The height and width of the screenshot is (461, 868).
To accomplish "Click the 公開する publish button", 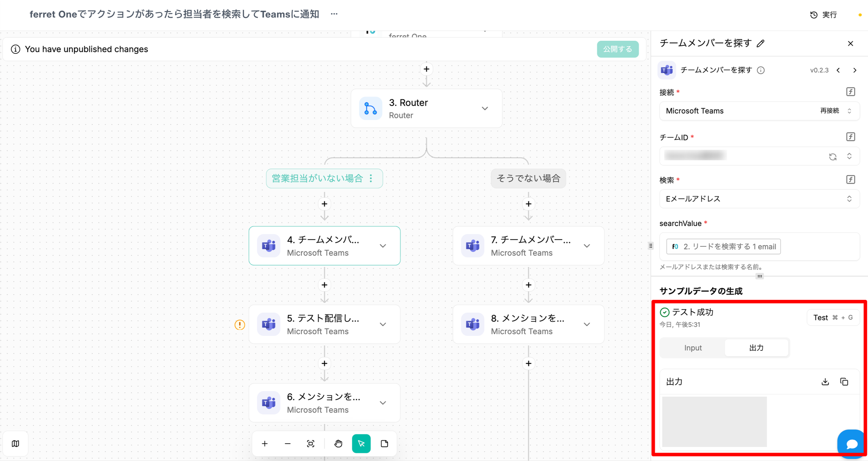I will [618, 49].
